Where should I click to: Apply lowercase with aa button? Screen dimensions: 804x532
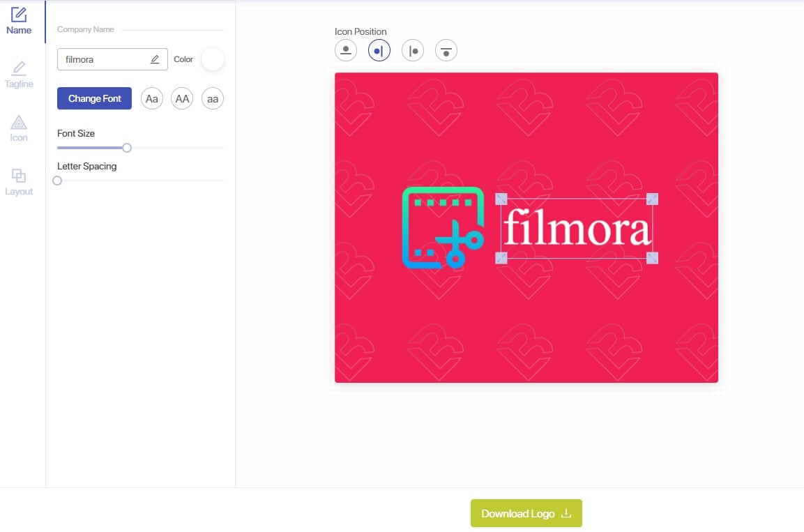point(213,98)
